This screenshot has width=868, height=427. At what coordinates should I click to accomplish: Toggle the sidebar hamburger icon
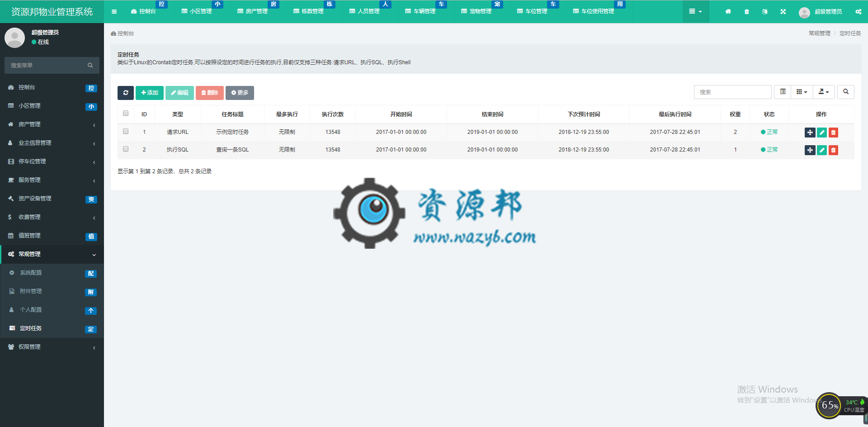pyautogui.click(x=114, y=11)
